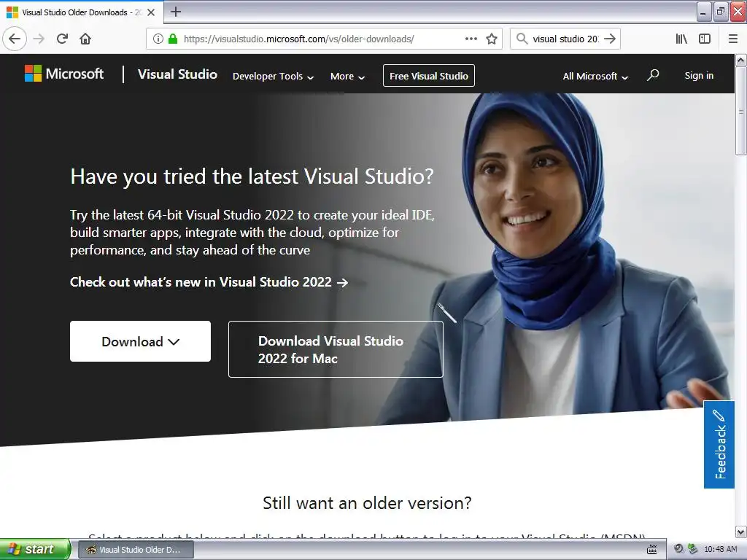The height and width of the screenshot is (560, 747).
Task: Toggle the sidebar view icon
Action: pyautogui.click(x=705, y=39)
